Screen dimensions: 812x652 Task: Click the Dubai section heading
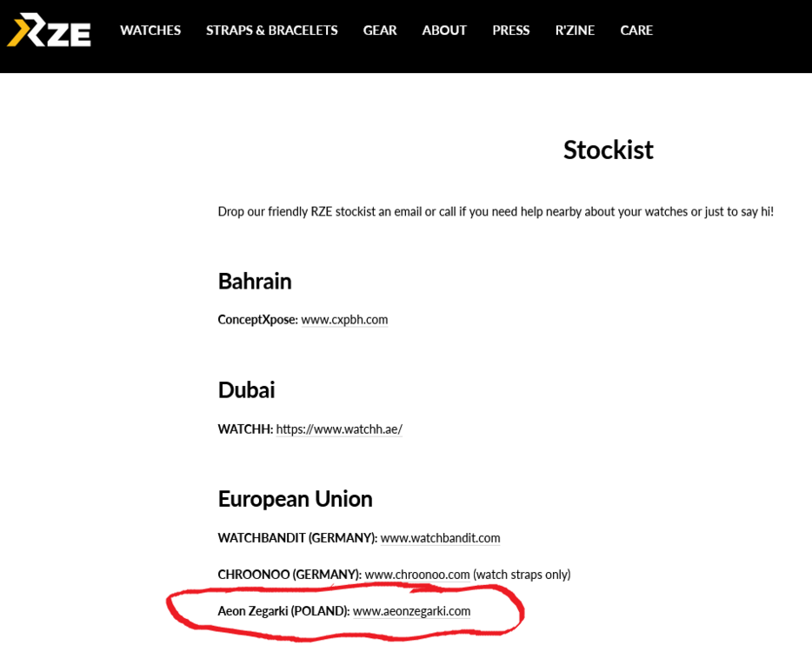(x=246, y=389)
